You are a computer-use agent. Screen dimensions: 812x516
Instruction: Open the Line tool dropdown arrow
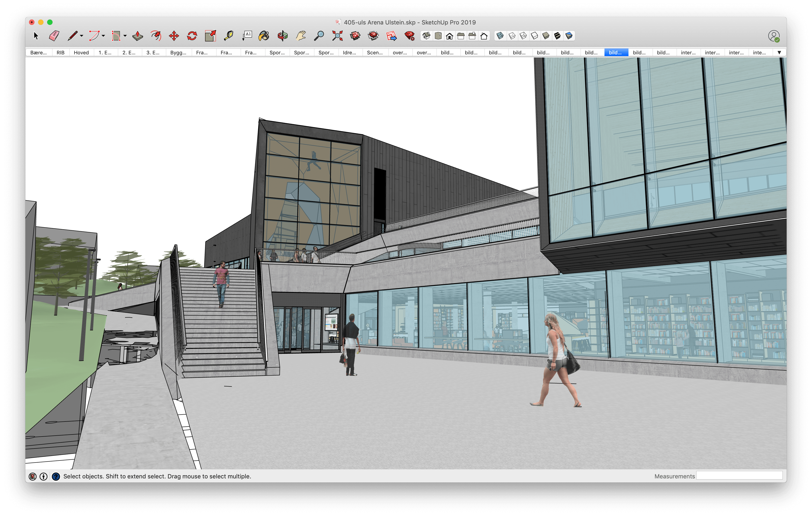click(82, 36)
